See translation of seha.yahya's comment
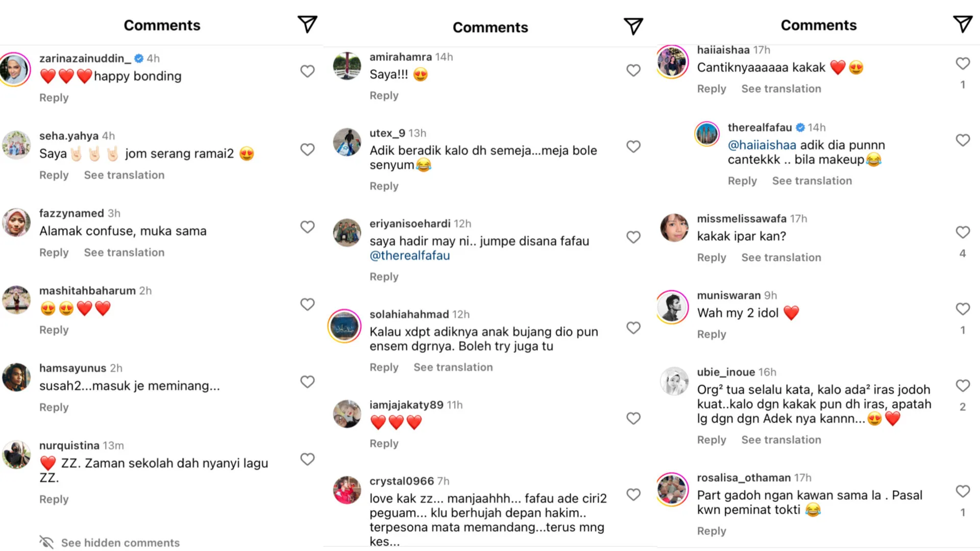 (x=124, y=175)
